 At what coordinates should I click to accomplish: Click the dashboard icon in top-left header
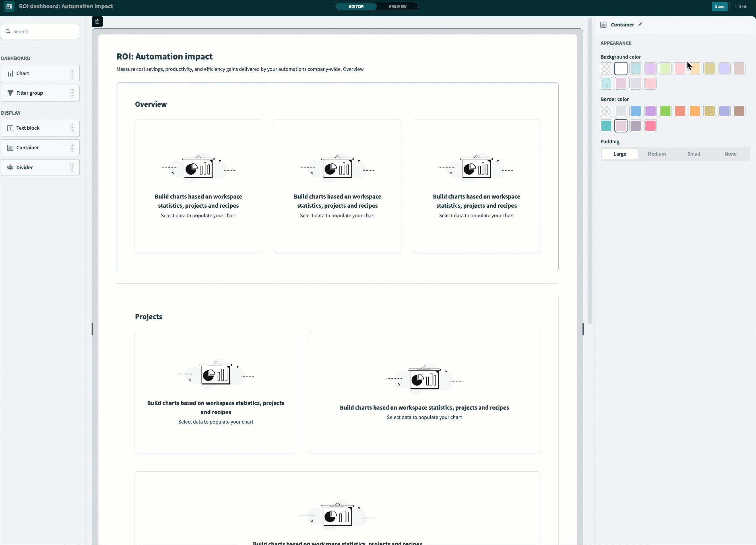(9, 6)
